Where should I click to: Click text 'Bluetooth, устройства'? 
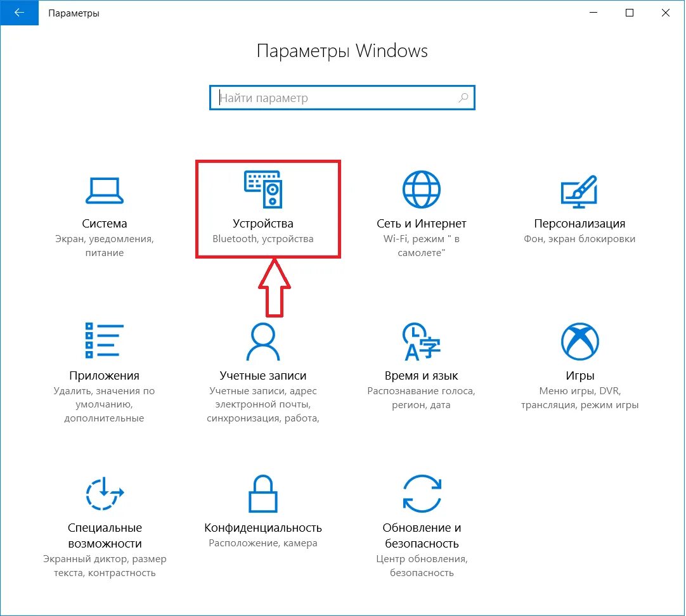[263, 239]
